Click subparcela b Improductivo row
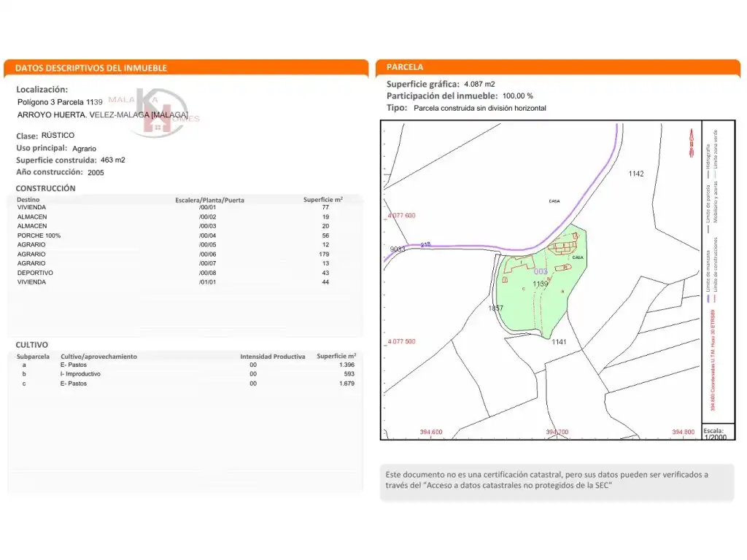 pyautogui.click(x=186, y=374)
